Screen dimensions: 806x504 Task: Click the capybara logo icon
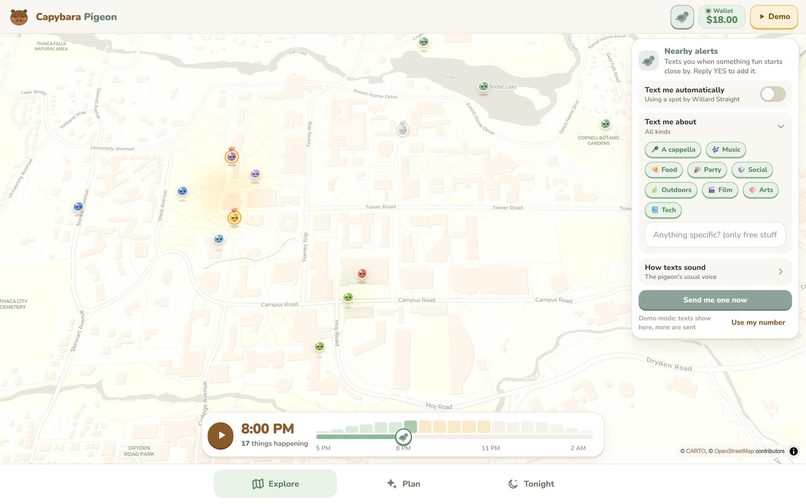(19, 17)
